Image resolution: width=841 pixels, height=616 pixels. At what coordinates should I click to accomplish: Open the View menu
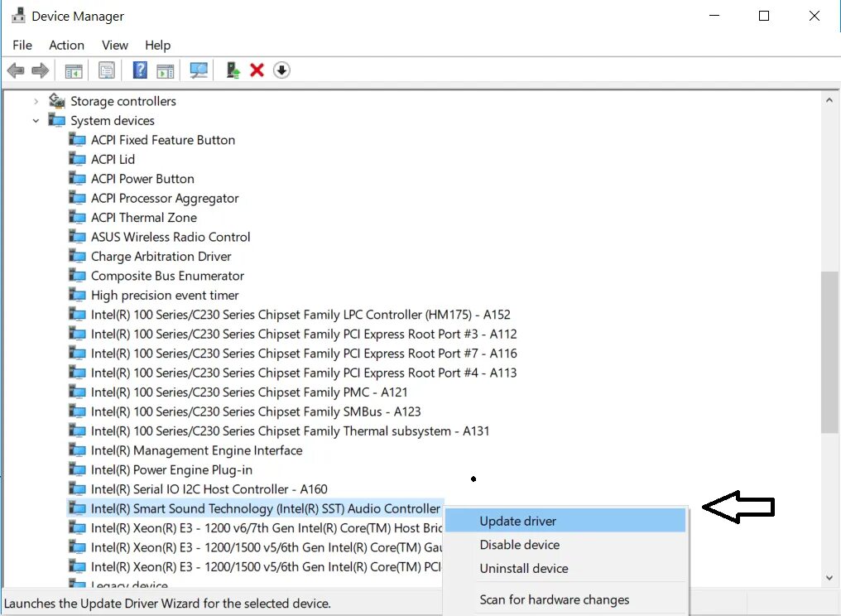click(115, 45)
